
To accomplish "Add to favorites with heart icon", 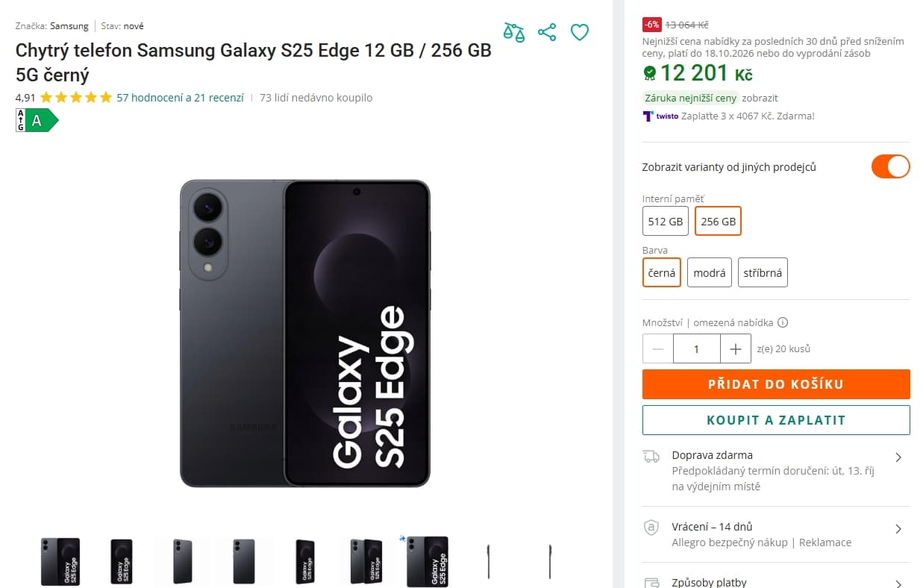I will (x=580, y=32).
